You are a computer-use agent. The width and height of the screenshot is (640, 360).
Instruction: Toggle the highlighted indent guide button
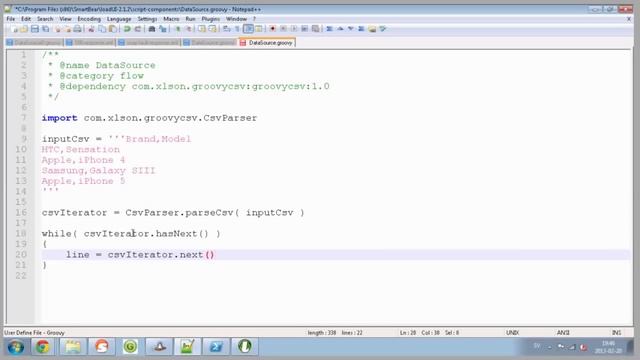pyautogui.click(x=249, y=29)
